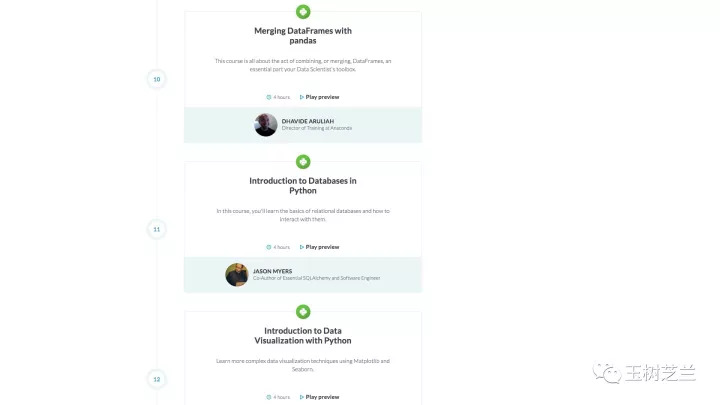The height and width of the screenshot is (405, 720).
Task: Select timeline step number 10
Action: pos(157,79)
